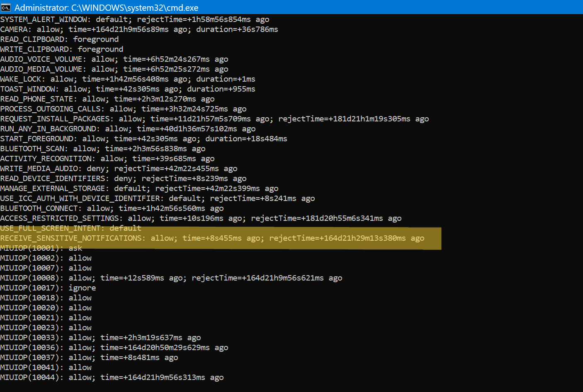
Task: Click the CAMERA allow entry
Action: click(x=139, y=29)
